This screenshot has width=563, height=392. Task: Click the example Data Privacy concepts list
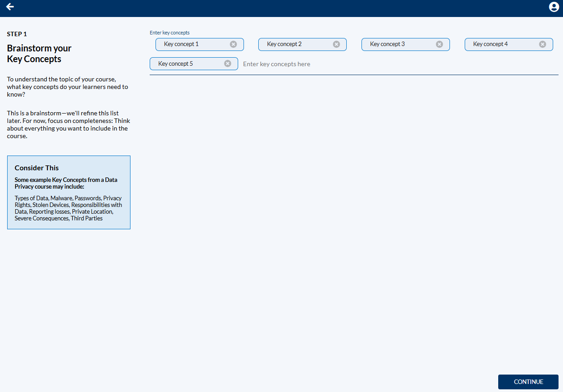point(68,208)
